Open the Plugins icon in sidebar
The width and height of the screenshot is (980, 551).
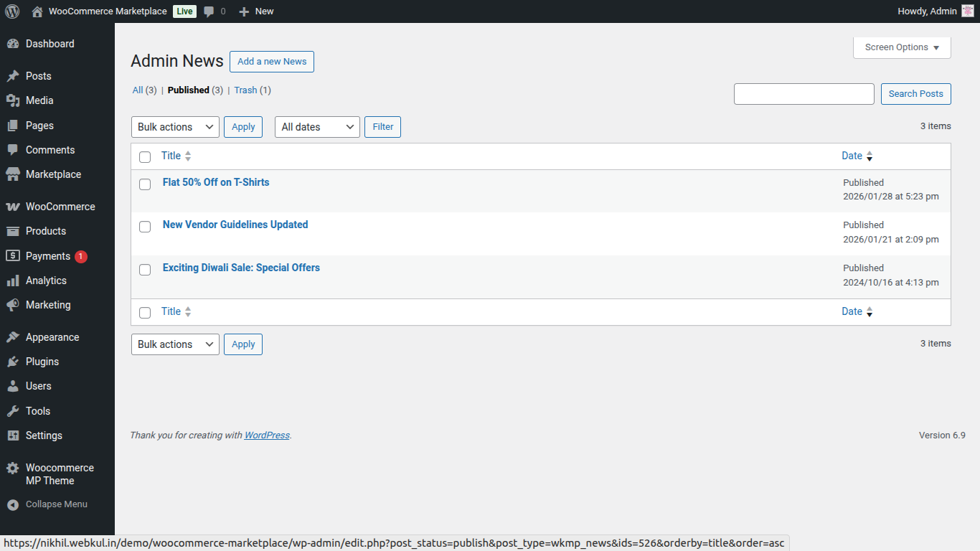pyautogui.click(x=13, y=362)
